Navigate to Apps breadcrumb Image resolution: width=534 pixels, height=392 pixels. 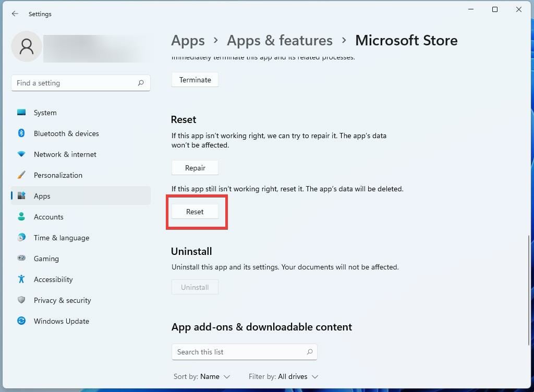click(x=188, y=41)
